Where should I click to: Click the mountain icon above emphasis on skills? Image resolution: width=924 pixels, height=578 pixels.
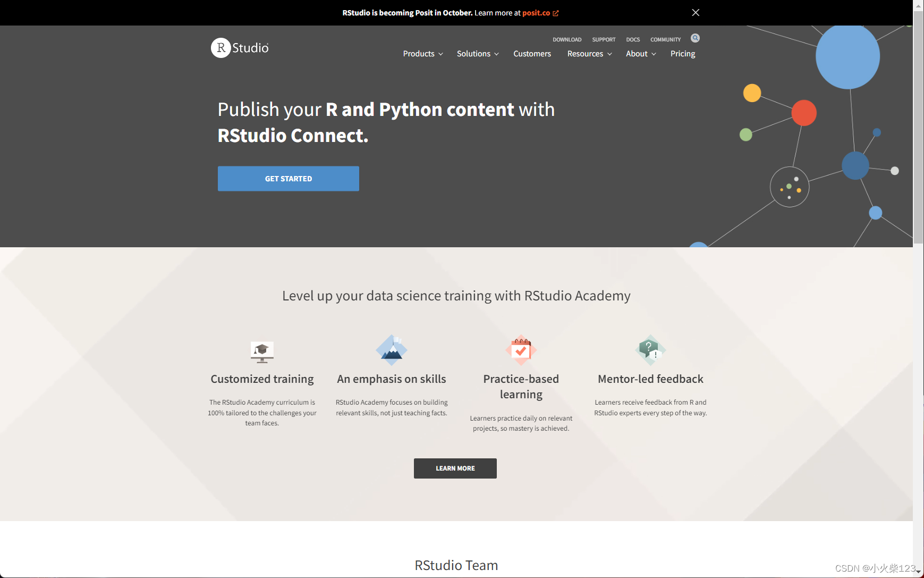392,350
